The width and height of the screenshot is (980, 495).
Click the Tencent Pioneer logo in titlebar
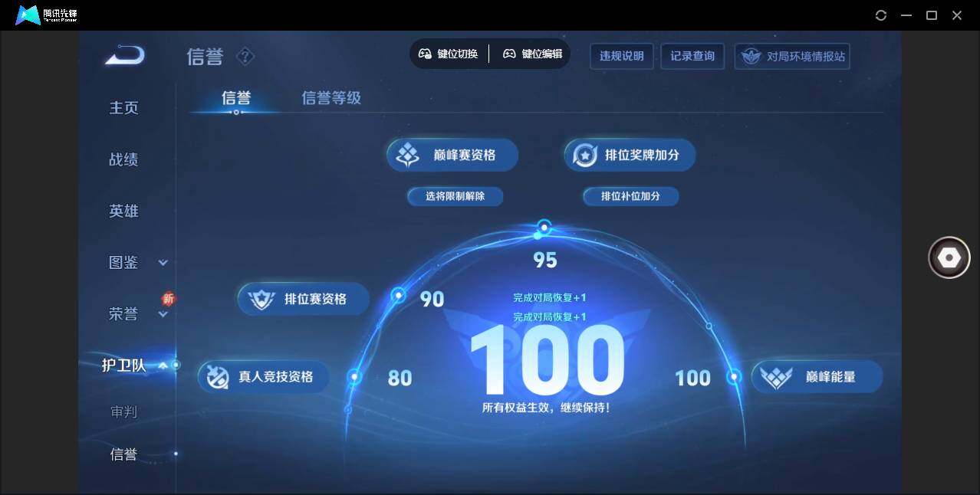[x=27, y=15]
